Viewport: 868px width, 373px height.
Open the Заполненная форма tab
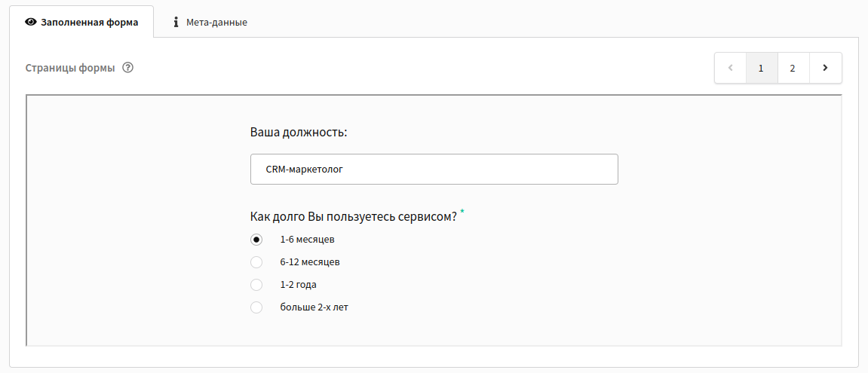coord(81,22)
